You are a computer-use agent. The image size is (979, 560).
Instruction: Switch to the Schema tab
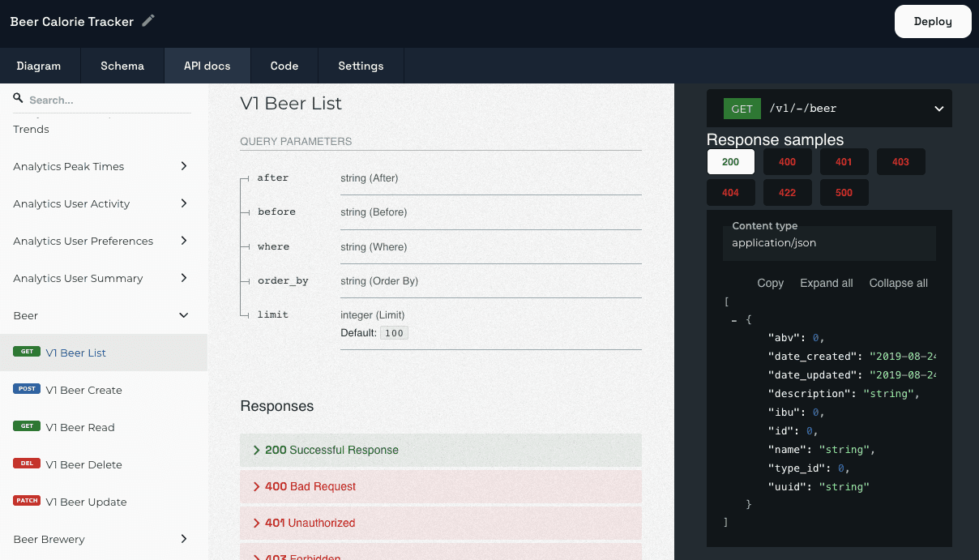122,66
